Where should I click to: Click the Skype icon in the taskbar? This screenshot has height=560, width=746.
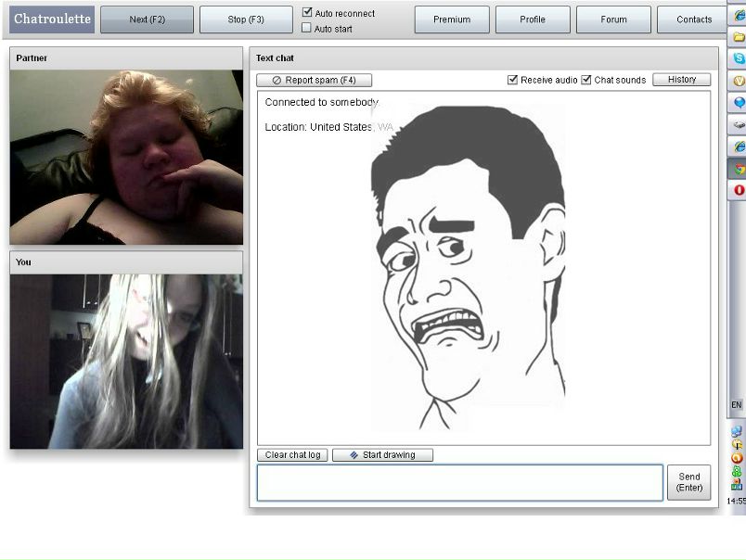pos(739,58)
